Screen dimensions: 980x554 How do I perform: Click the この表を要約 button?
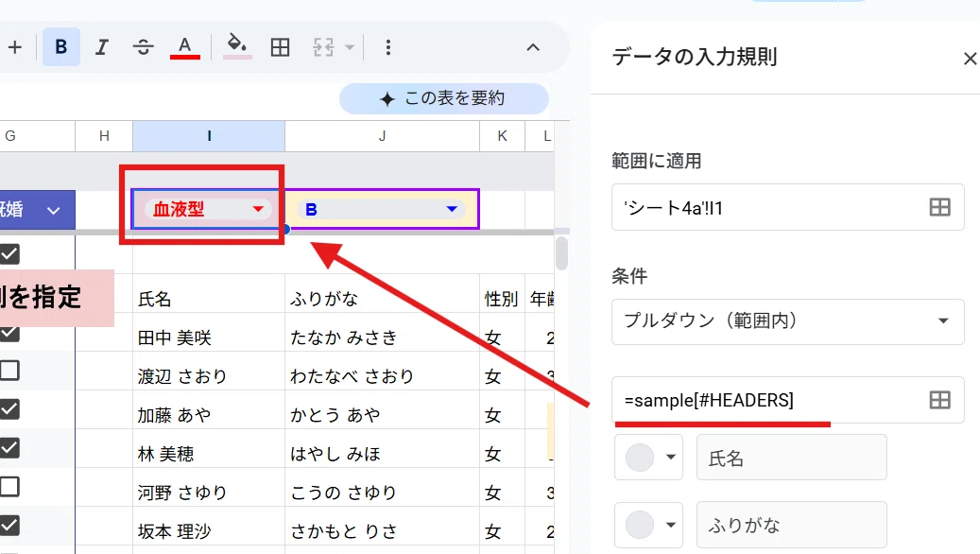click(x=444, y=98)
